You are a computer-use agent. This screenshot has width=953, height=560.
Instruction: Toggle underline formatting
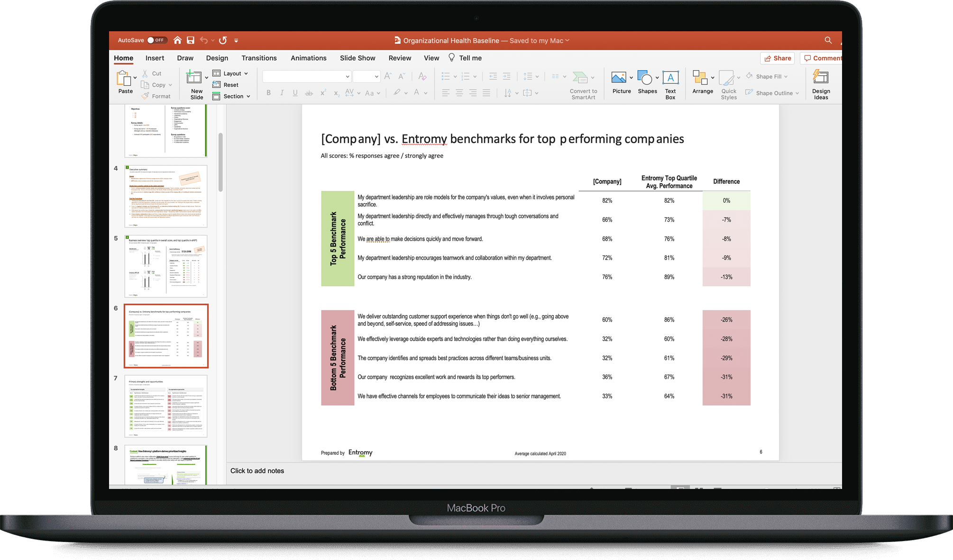295,92
